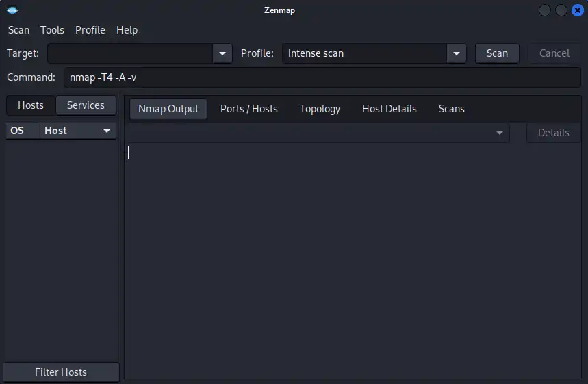Click the Host column sort arrow
This screenshot has height=384, width=588.
click(x=107, y=131)
